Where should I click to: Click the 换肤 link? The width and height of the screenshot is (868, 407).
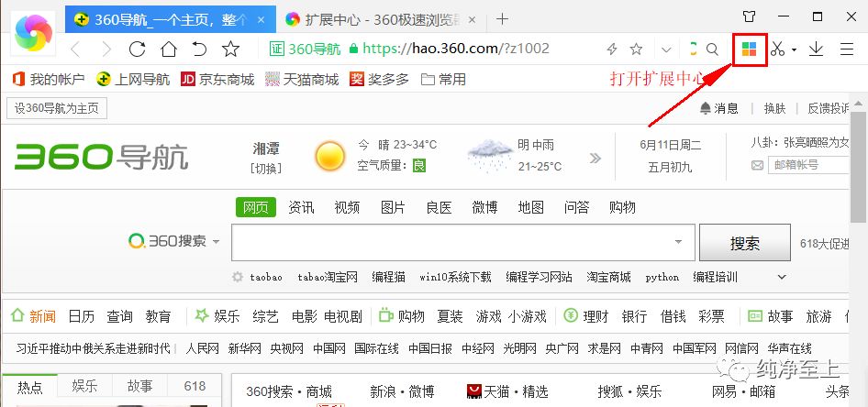pos(774,108)
